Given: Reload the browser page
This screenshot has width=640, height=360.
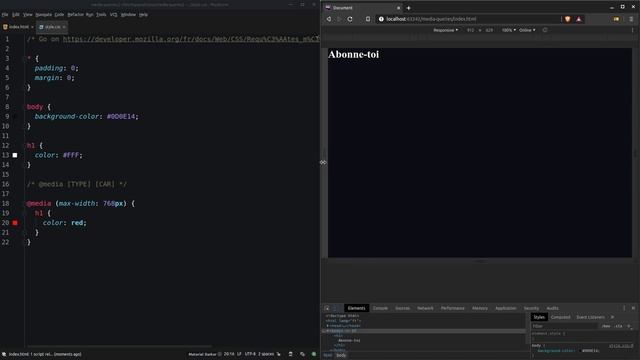Looking at the screenshot, I should coord(350,19).
